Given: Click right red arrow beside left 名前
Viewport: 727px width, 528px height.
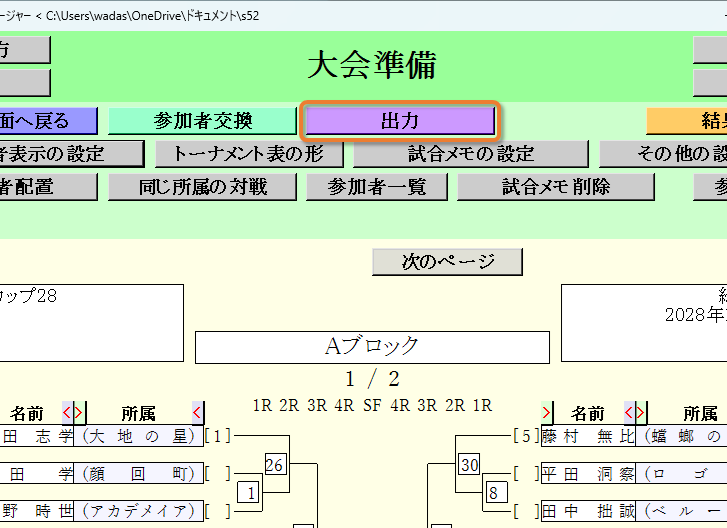Looking at the screenshot, I should [79, 412].
